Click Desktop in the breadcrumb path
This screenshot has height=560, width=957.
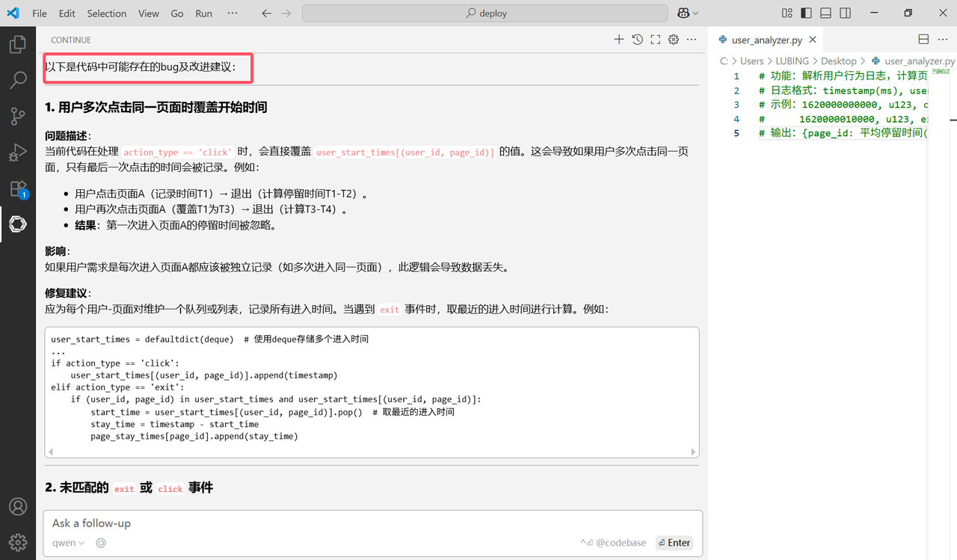tap(838, 61)
